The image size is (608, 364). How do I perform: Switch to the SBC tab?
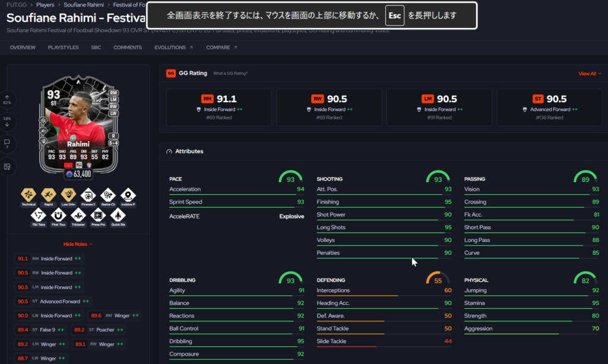pyautogui.click(x=96, y=48)
